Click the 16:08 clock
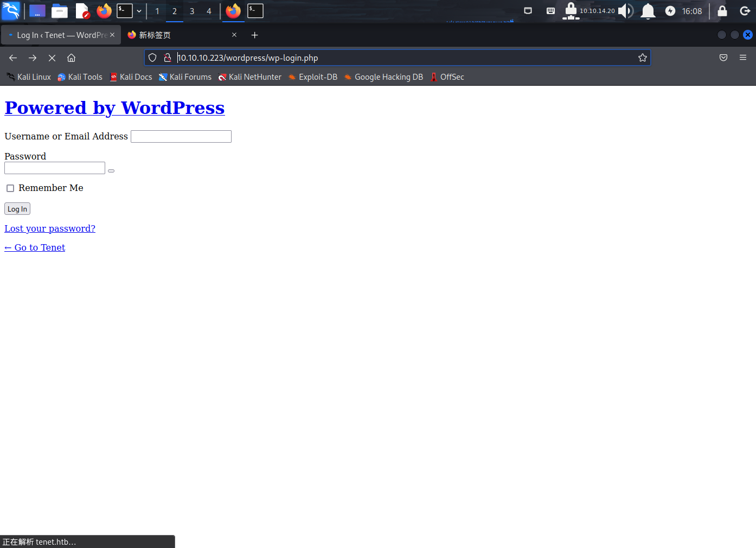The image size is (756, 548). pyautogui.click(x=692, y=11)
